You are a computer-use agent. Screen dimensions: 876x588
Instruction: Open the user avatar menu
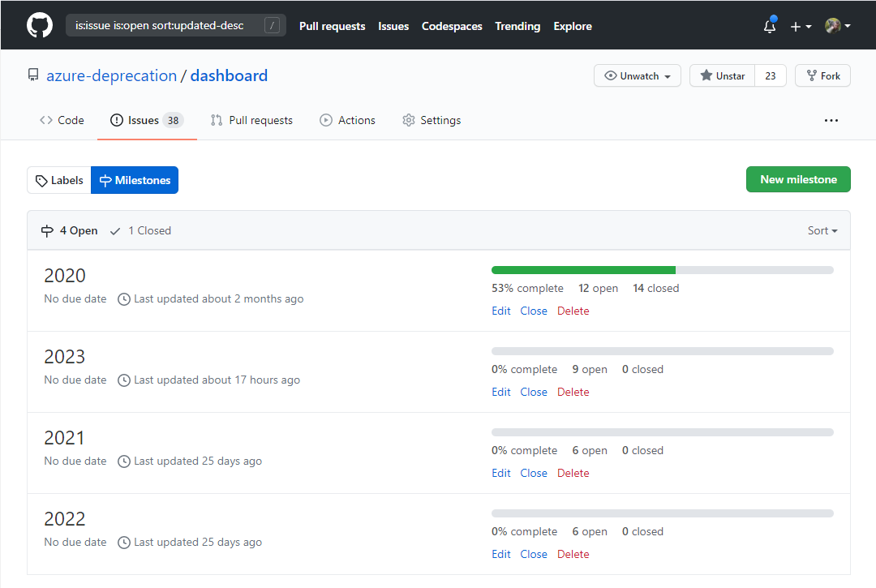click(x=837, y=26)
